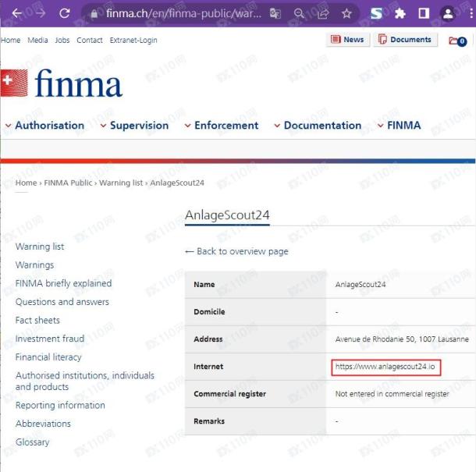The height and width of the screenshot is (472, 476).
Task: Toggle the browser side panel icon
Action: (424, 13)
